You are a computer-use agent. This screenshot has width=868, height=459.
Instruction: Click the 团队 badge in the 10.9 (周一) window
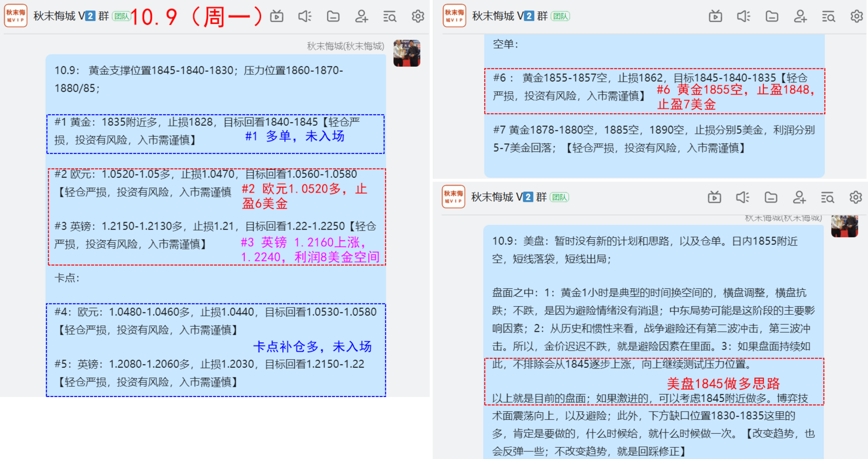pyautogui.click(x=122, y=16)
